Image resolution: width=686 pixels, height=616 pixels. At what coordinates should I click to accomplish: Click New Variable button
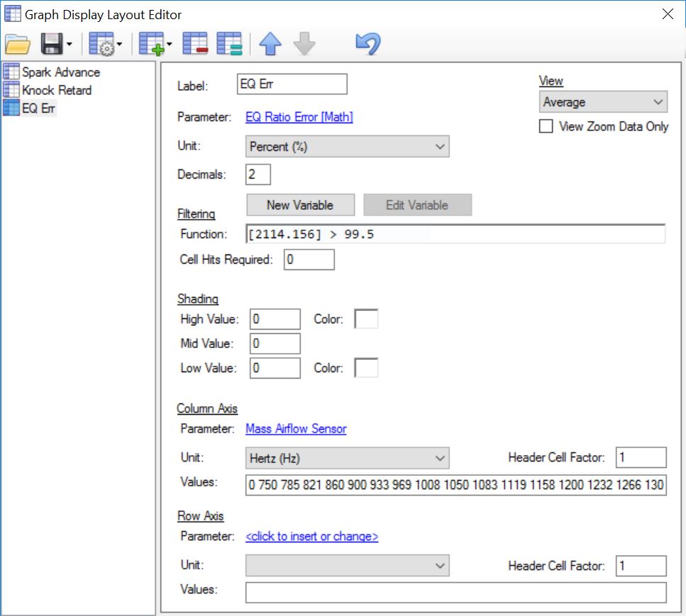(300, 205)
